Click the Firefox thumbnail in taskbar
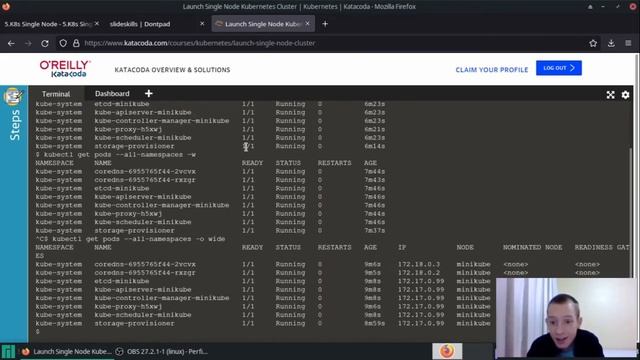The height and width of the screenshot is (360, 640). pyautogui.click(x=447, y=351)
